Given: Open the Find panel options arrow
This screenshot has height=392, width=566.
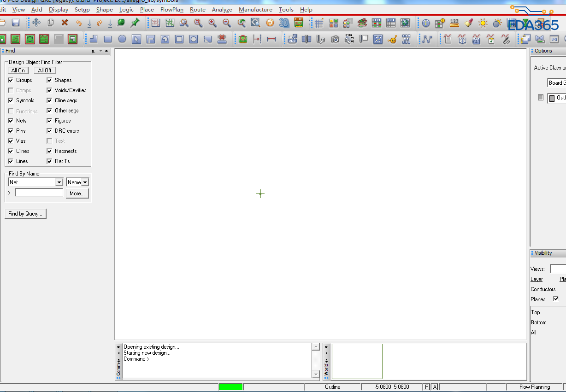Looking at the screenshot, I should click(x=100, y=51).
